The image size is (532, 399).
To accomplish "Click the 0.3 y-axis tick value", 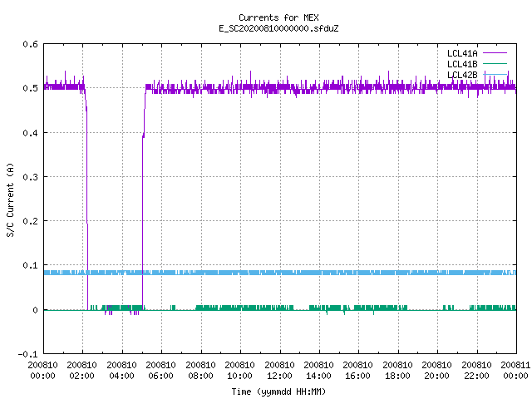I will pos(31,177).
